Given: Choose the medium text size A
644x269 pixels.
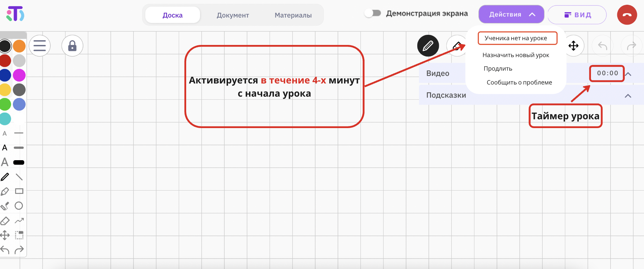Looking at the screenshot, I should 5,148.
